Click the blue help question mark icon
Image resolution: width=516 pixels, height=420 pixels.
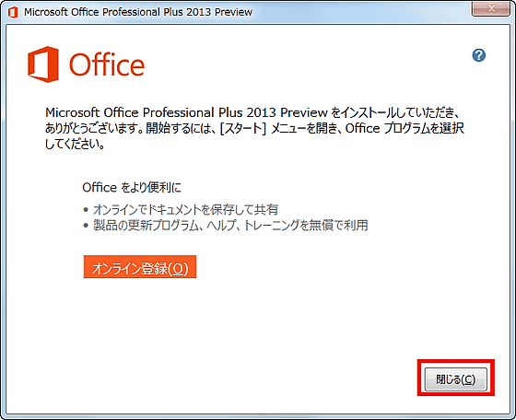tap(479, 55)
